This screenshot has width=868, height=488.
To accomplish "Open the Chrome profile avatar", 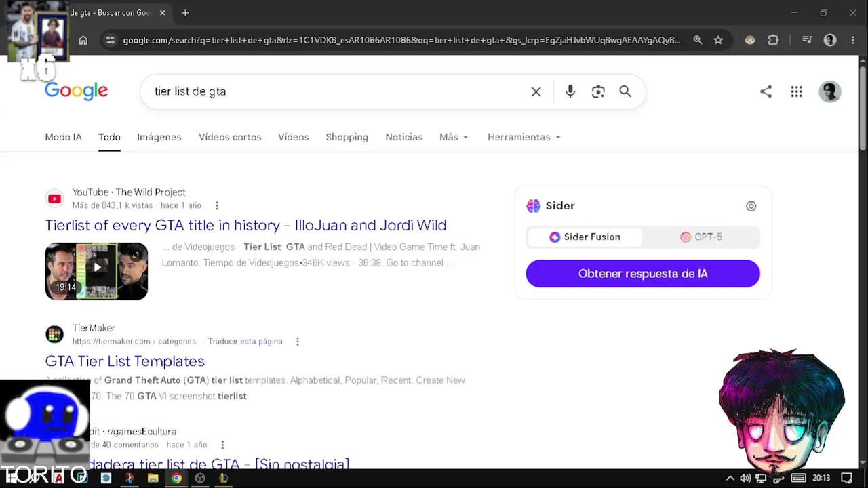I will coord(830,40).
